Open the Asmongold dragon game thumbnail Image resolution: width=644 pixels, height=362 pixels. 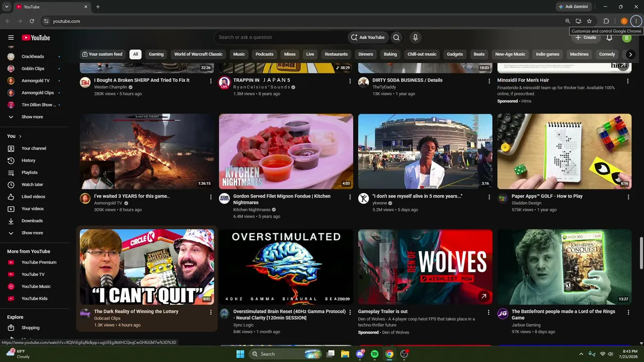[147, 151]
